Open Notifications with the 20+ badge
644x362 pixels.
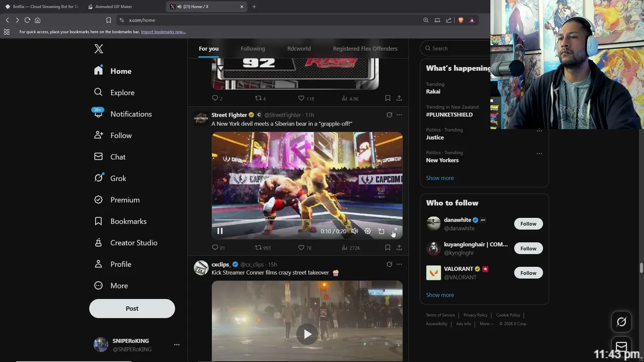123,114
